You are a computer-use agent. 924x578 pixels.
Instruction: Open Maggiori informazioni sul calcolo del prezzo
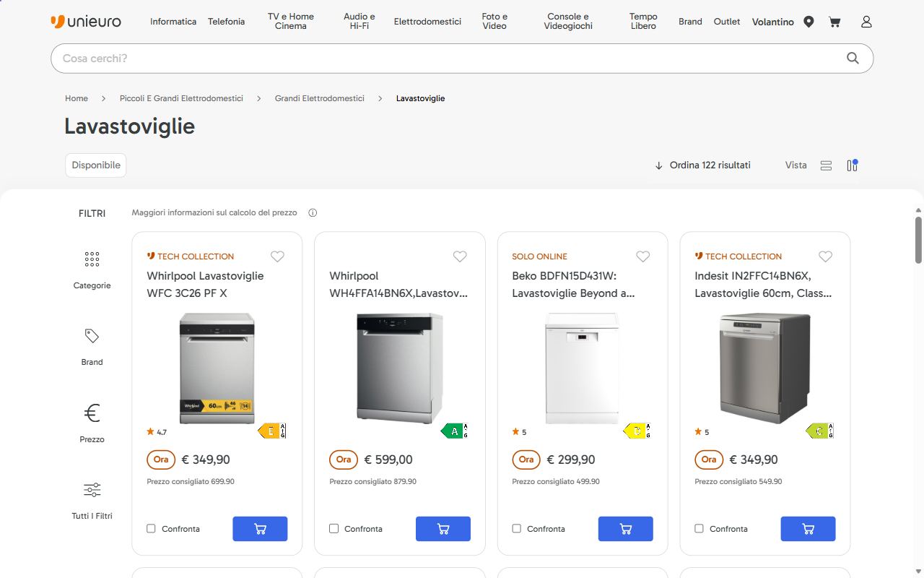[x=214, y=212]
